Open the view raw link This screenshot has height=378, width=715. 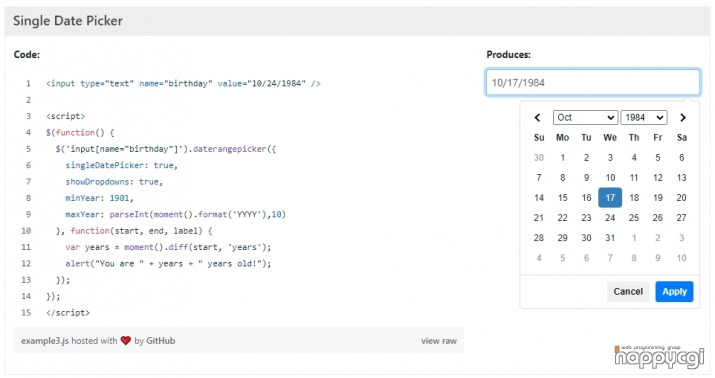point(439,341)
